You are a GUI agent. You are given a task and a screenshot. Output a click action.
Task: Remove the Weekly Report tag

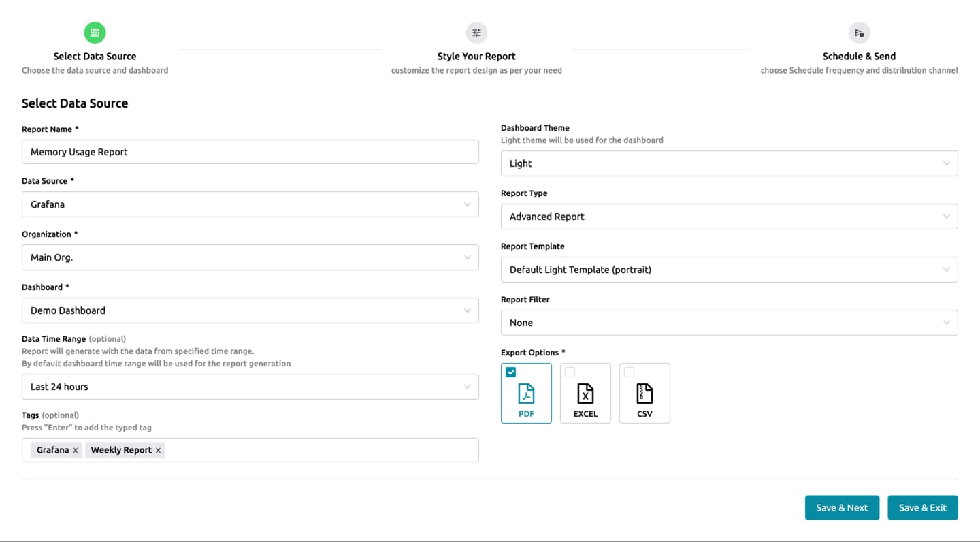click(158, 450)
